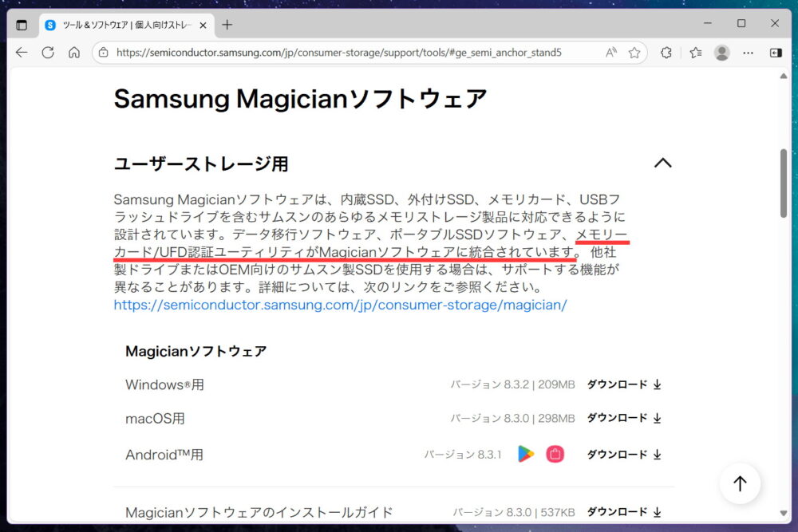Click the Google Play store icon

pyautogui.click(x=525, y=454)
